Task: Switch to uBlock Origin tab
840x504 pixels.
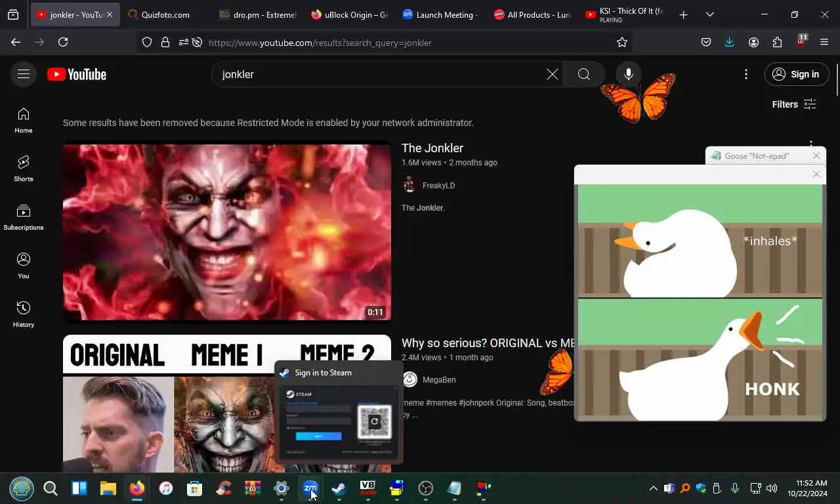Action: 349,14
